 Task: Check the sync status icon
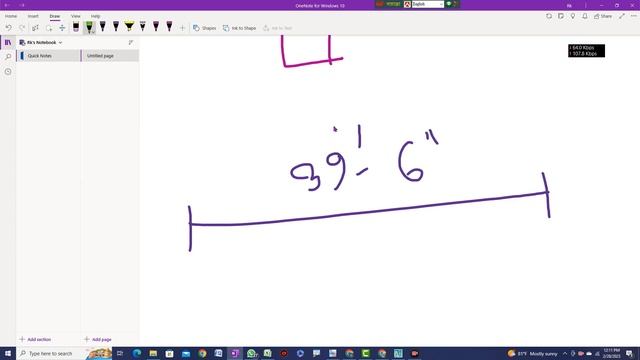[x=549, y=16]
